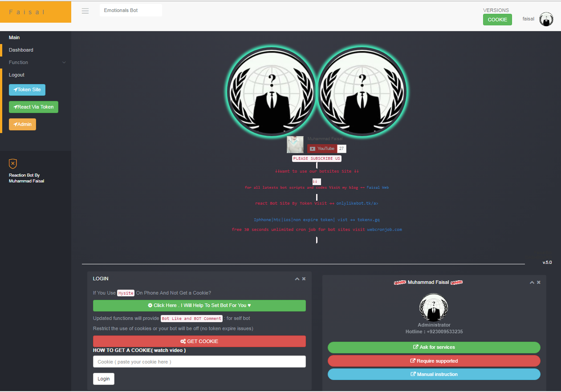Click Reaction Bot By Muhammad Faisal text
This screenshot has width=561, height=392.
26,178
